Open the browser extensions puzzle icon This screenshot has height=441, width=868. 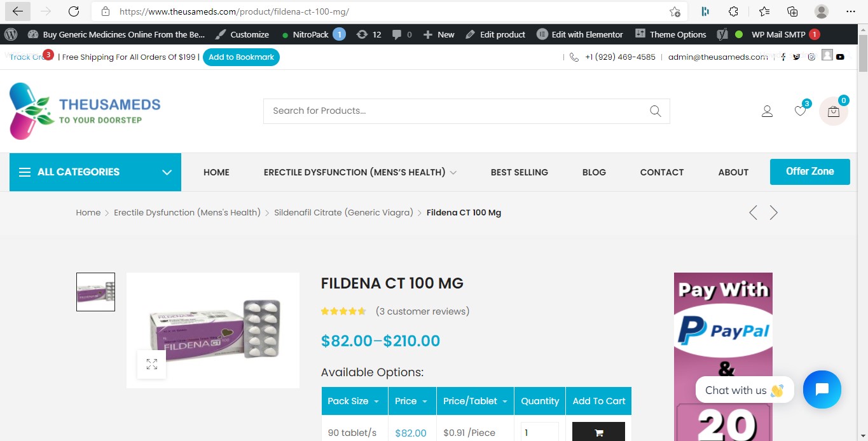[733, 11]
